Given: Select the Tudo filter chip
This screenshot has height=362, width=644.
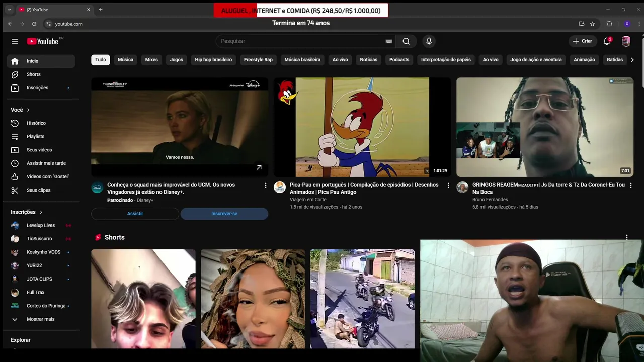Looking at the screenshot, I should (x=101, y=60).
